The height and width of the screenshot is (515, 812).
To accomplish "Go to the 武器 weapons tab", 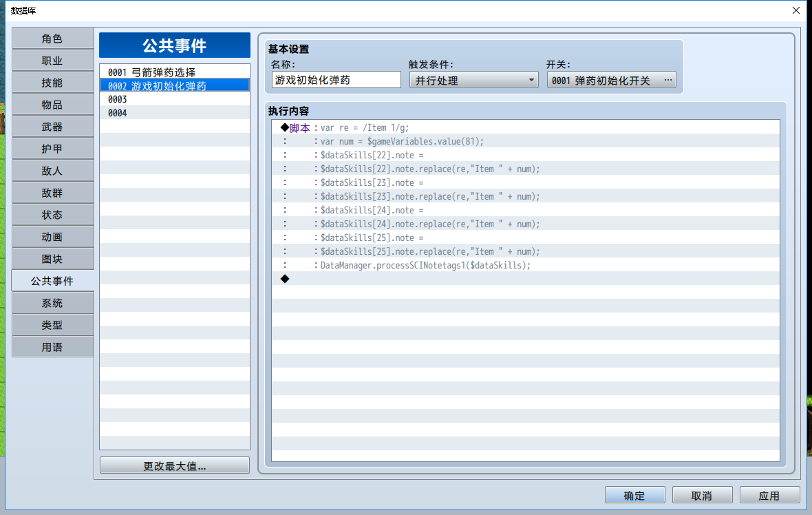I will 52,127.
